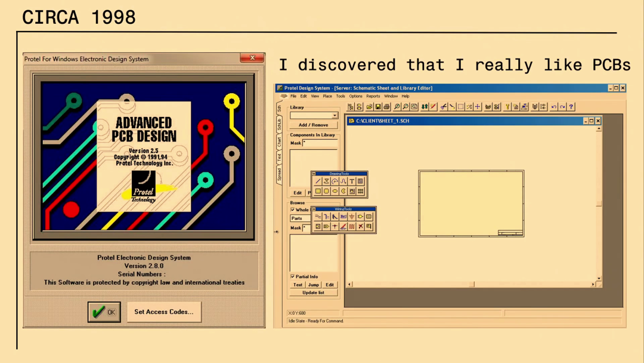This screenshot has width=644, height=363.
Task: Select the Place Part gate tool
Action: [360, 217]
